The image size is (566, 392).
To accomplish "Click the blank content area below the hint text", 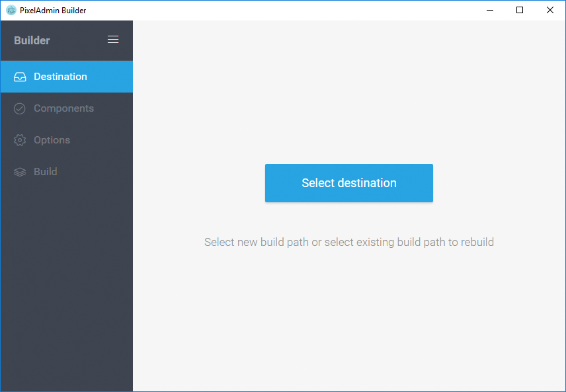I will pyautogui.click(x=349, y=317).
